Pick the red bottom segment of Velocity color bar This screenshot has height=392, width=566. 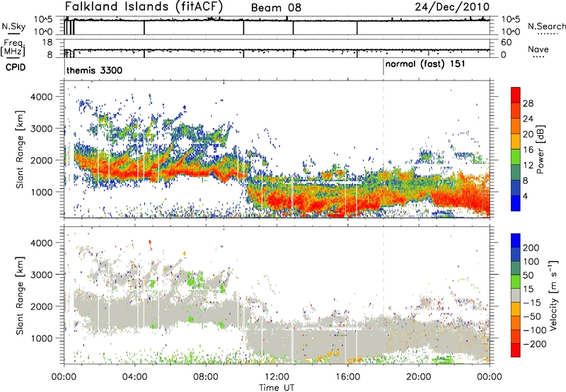pyautogui.click(x=516, y=350)
